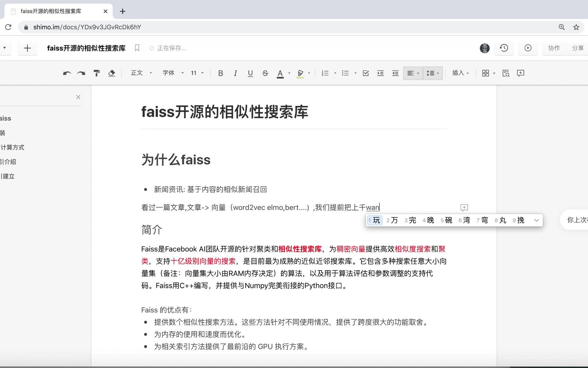Image resolution: width=588 pixels, height=368 pixels.
Task: Apply the font color A button
Action: (x=280, y=73)
